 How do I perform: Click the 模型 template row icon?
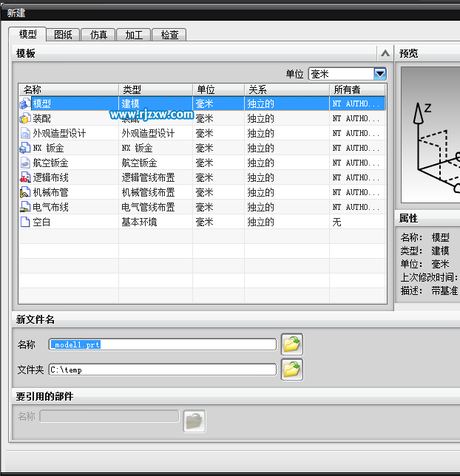pos(25,103)
